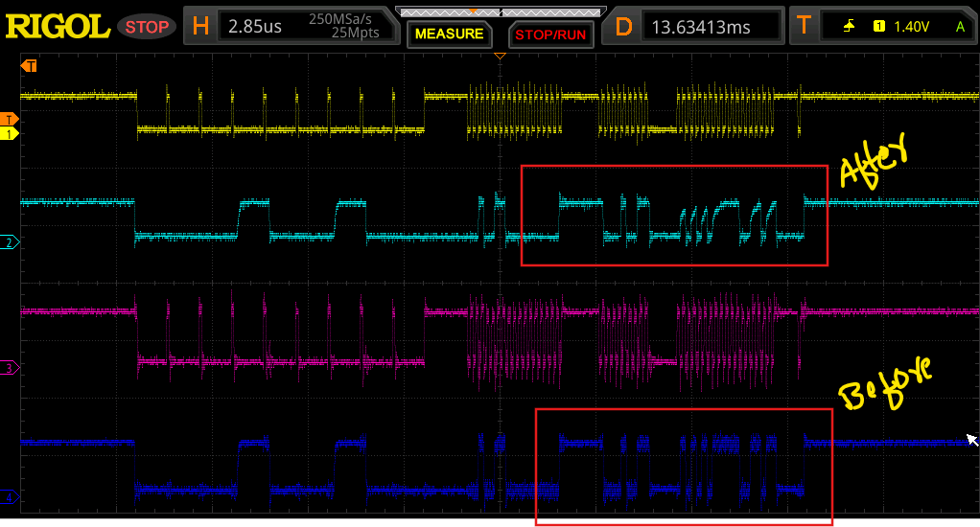980x527 pixels.
Task: Click the 1.40V trigger level value
Action: point(911,26)
